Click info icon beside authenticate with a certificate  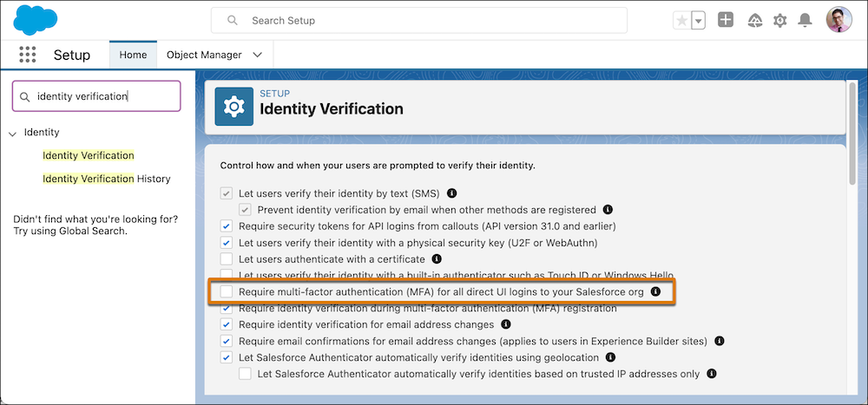[437, 258]
